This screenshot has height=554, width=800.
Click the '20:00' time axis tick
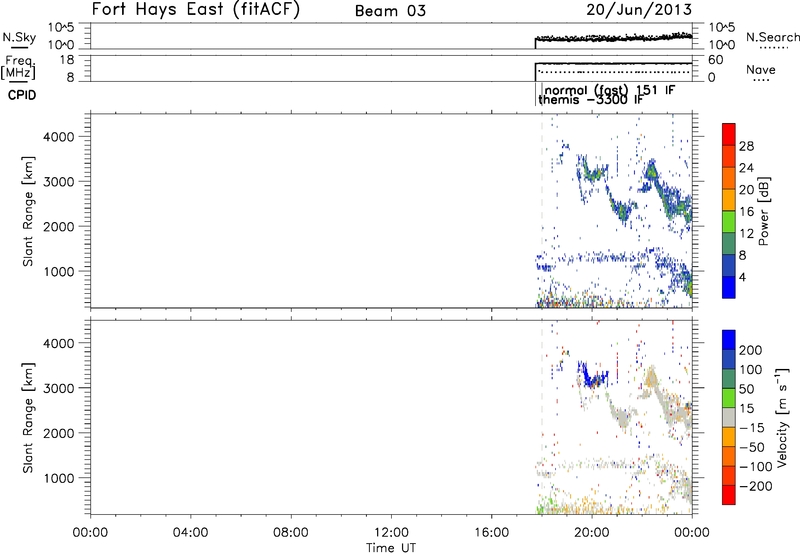[592, 533]
